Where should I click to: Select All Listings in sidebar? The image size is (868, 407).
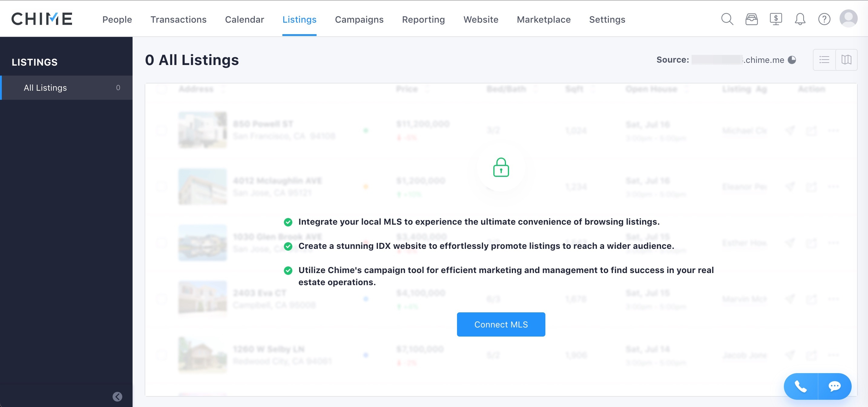pyautogui.click(x=67, y=87)
